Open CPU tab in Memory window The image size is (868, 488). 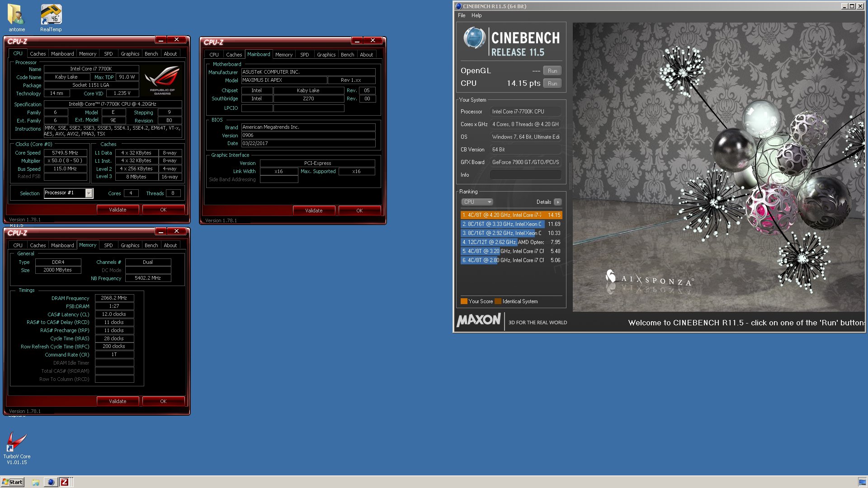[x=18, y=245]
